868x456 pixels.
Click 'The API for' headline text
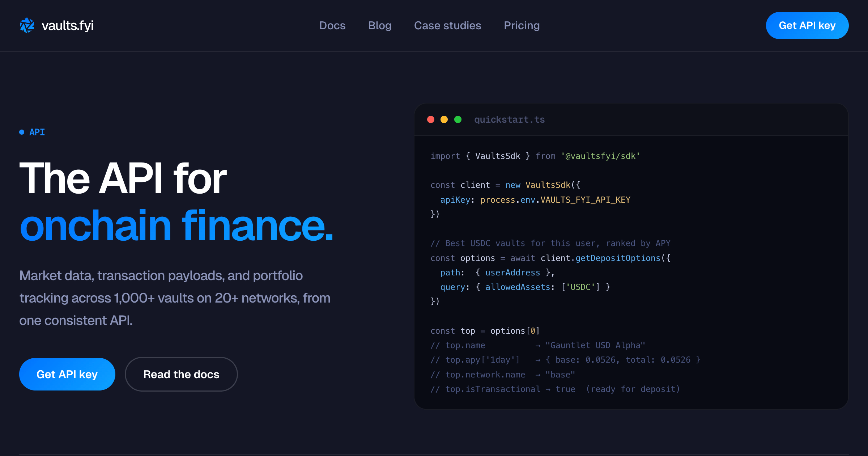[x=123, y=178]
